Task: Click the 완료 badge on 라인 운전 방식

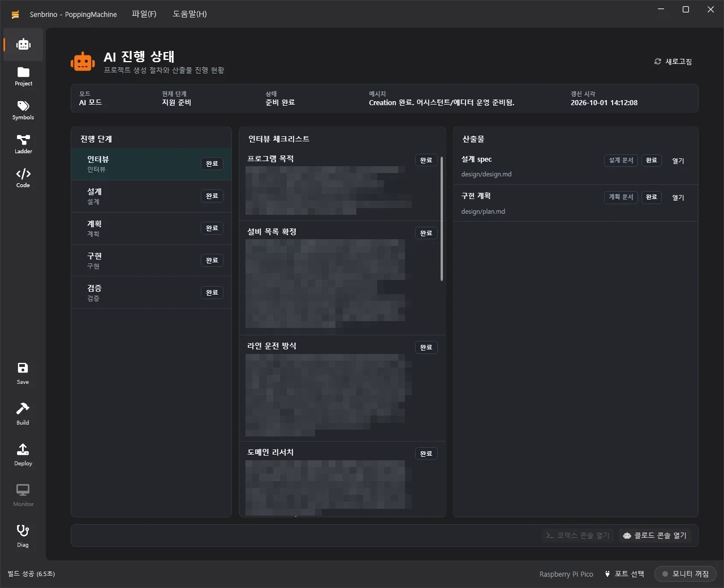Action: 426,347
